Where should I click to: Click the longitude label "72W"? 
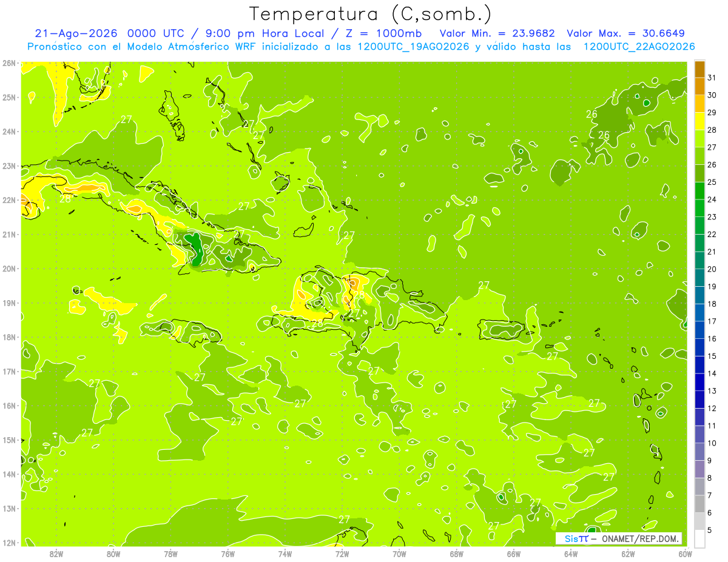342,554
